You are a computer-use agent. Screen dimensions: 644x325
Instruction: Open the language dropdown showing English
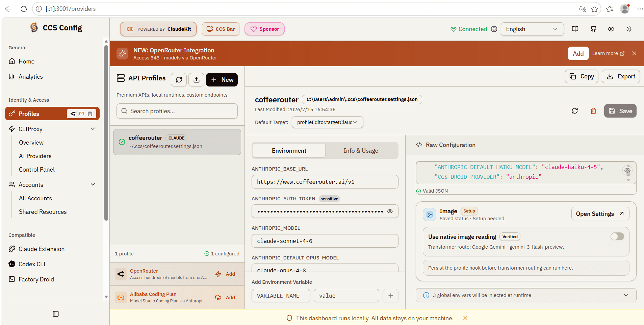point(532,29)
